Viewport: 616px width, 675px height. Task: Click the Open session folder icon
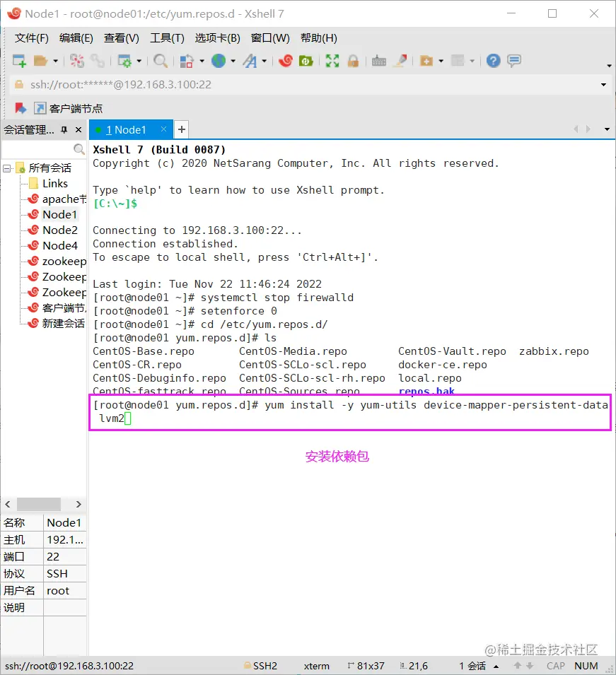pos(40,61)
